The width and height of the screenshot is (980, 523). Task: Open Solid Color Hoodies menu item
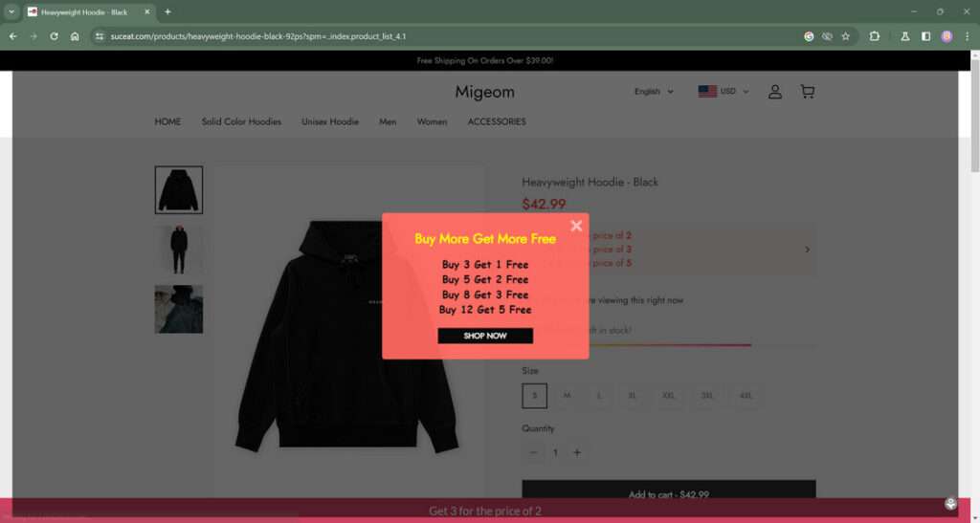click(x=241, y=121)
